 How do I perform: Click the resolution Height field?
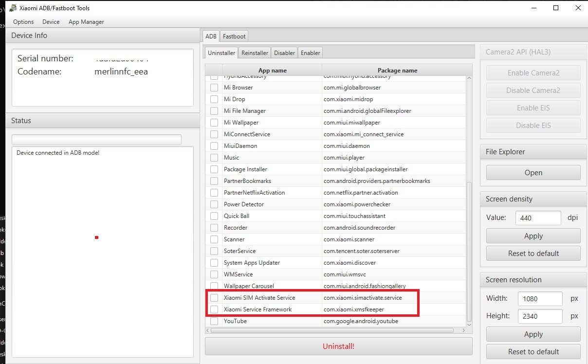tap(540, 316)
